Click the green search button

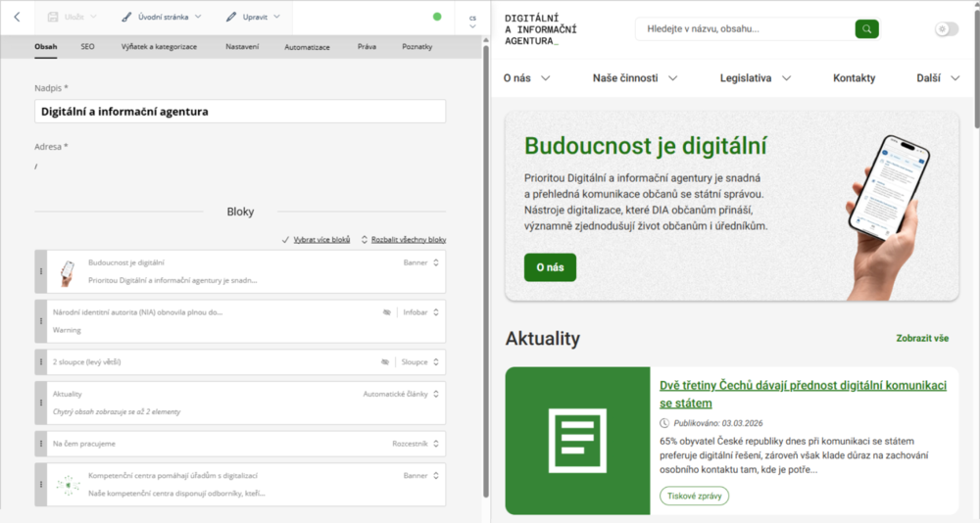pos(866,28)
